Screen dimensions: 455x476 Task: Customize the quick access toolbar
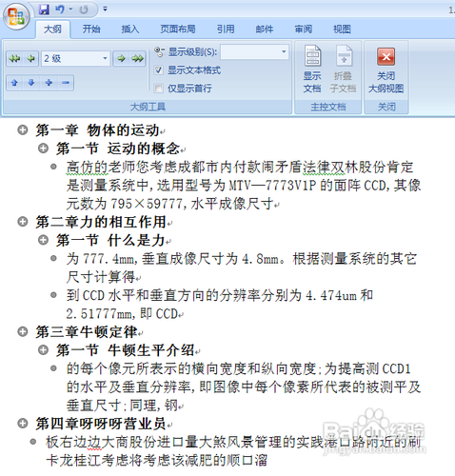pyautogui.click(x=105, y=10)
